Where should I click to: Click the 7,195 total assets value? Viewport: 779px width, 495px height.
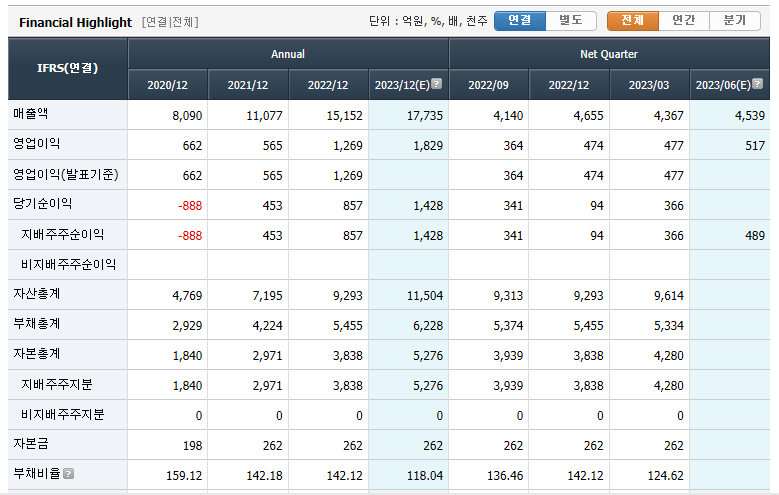[x=267, y=296]
